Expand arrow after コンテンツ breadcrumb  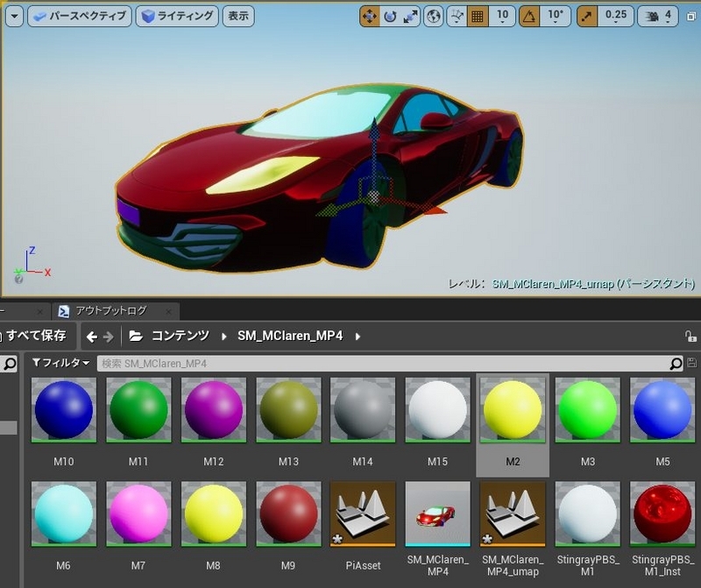click(224, 337)
